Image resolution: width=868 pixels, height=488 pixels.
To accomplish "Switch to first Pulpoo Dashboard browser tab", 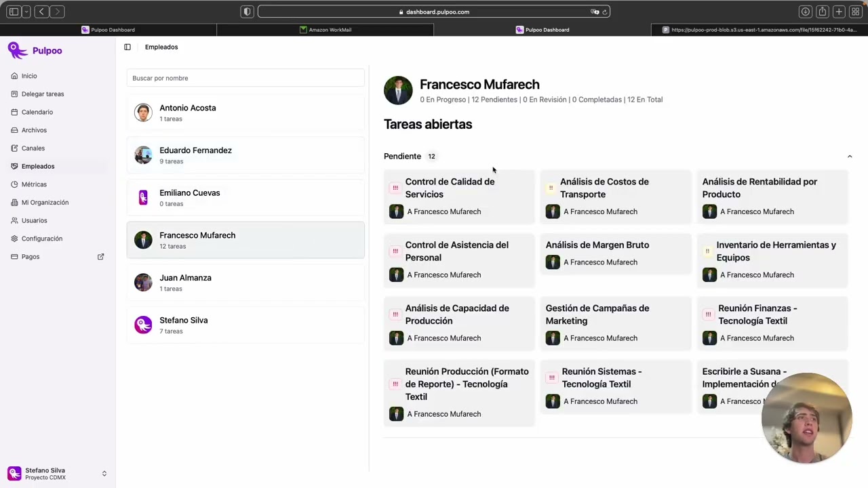I will [x=108, y=30].
